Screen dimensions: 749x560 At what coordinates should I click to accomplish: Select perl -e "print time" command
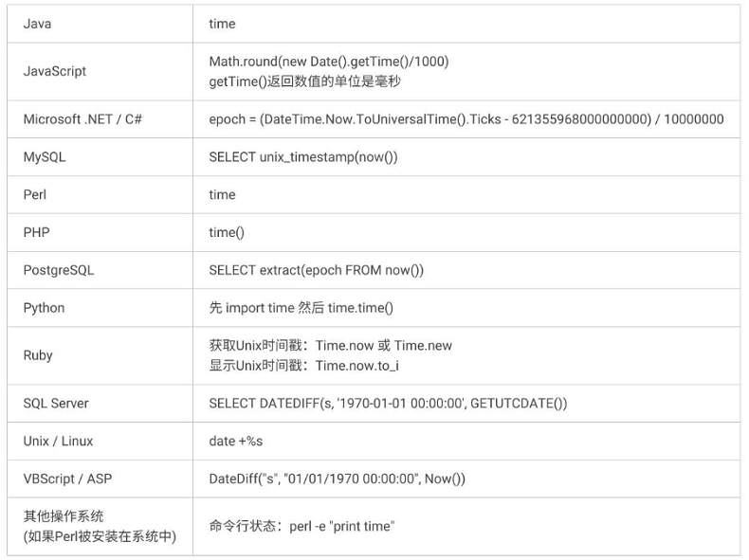pos(342,526)
